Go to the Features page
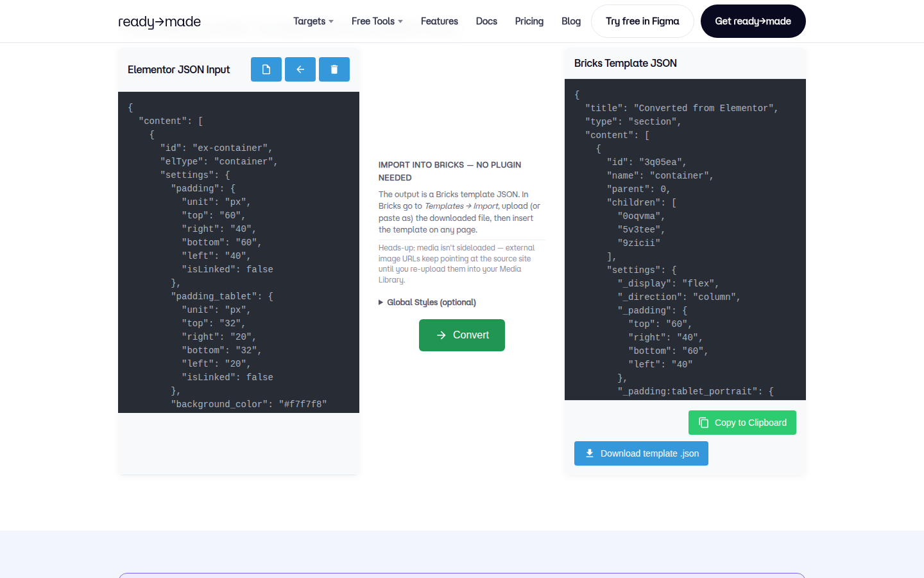Screen dimensions: 924x578 440,21
